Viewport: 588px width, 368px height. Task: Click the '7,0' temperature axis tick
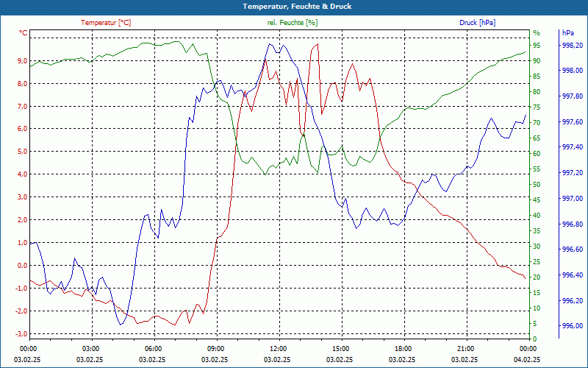point(22,106)
